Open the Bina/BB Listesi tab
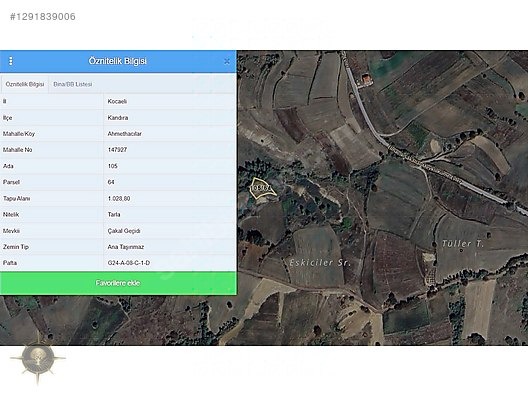 [73, 84]
